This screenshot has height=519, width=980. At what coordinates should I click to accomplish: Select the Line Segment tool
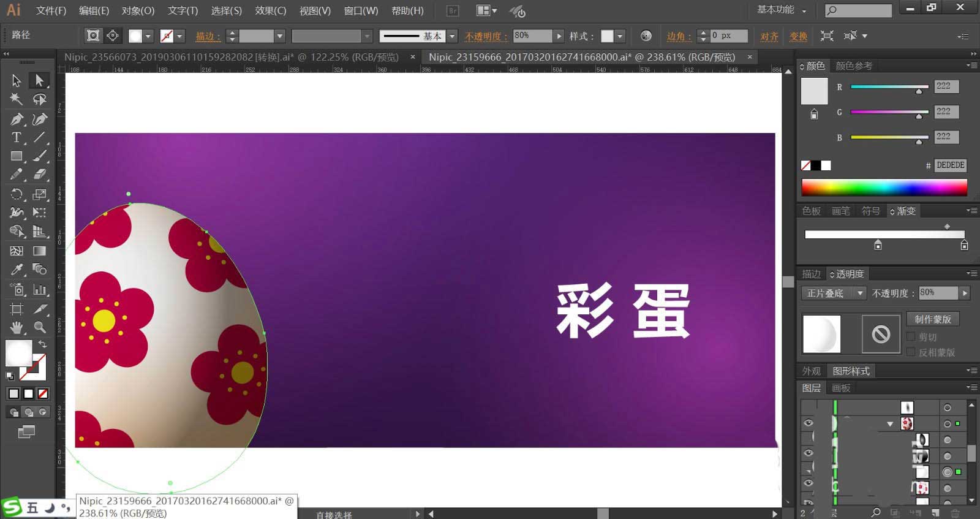point(39,137)
